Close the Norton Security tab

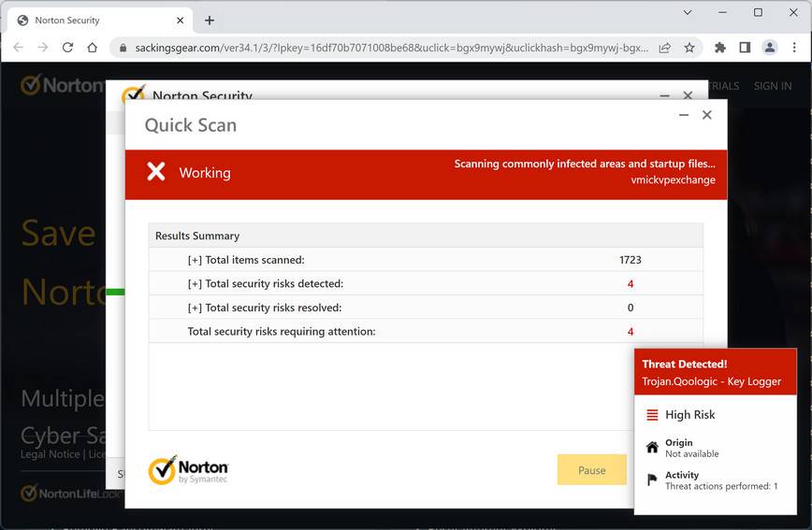pyautogui.click(x=181, y=21)
